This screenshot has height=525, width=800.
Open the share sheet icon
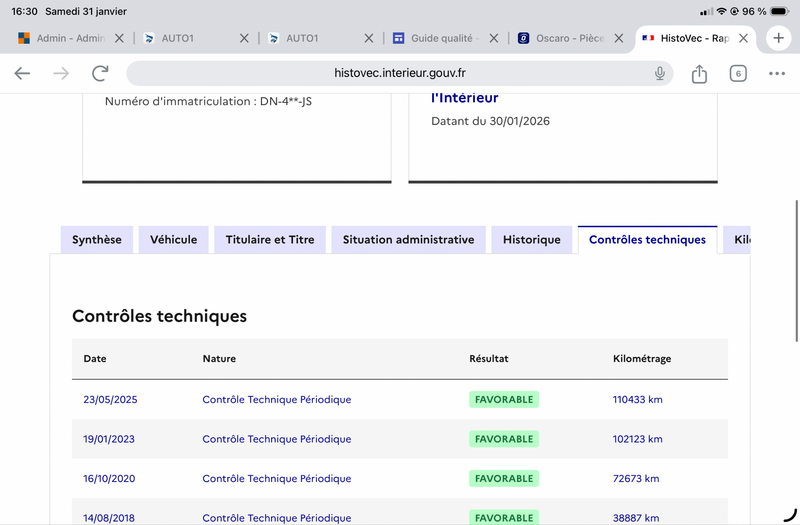[699, 73]
